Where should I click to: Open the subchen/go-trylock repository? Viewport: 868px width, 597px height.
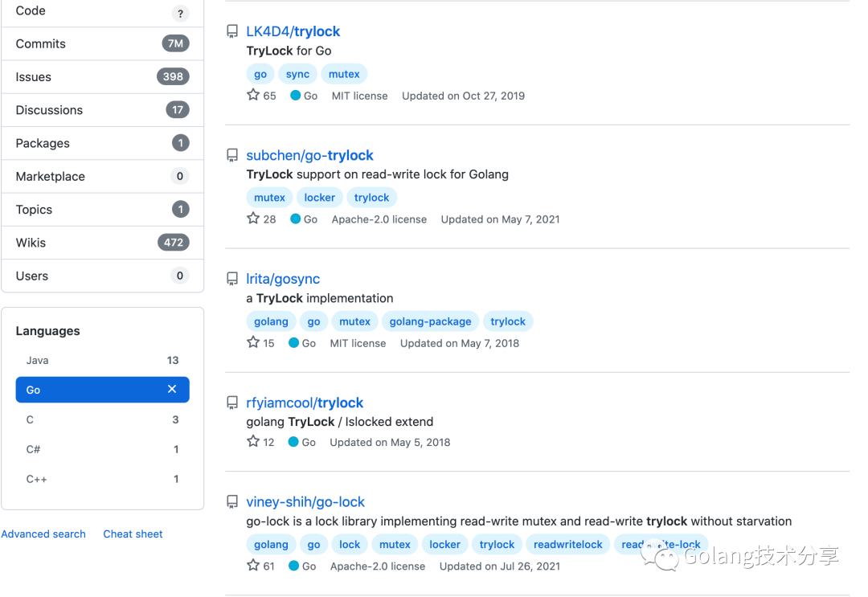(309, 155)
